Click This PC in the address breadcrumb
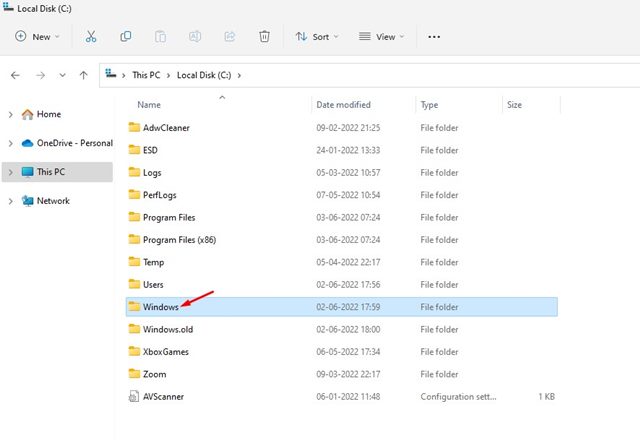640x440 pixels. coord(148,75)
